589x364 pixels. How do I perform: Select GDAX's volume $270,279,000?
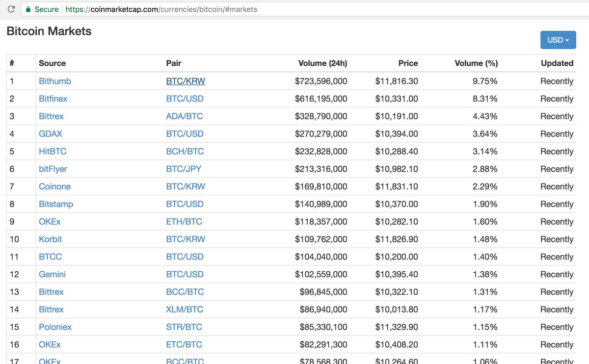321,134
